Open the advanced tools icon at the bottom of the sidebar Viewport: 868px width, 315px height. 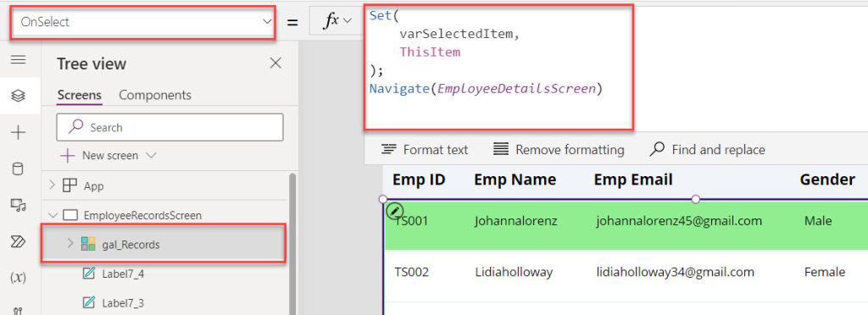coord(19,310)
